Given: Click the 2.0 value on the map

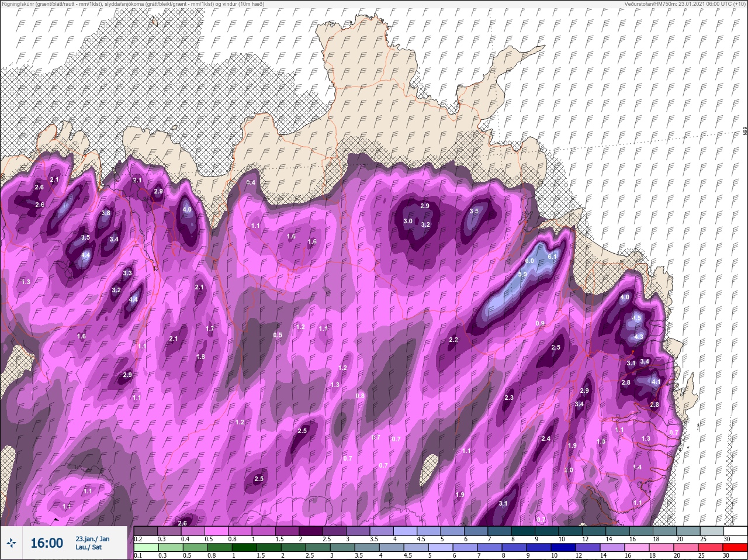Looking at the screenshot, I should coord(569,471).
